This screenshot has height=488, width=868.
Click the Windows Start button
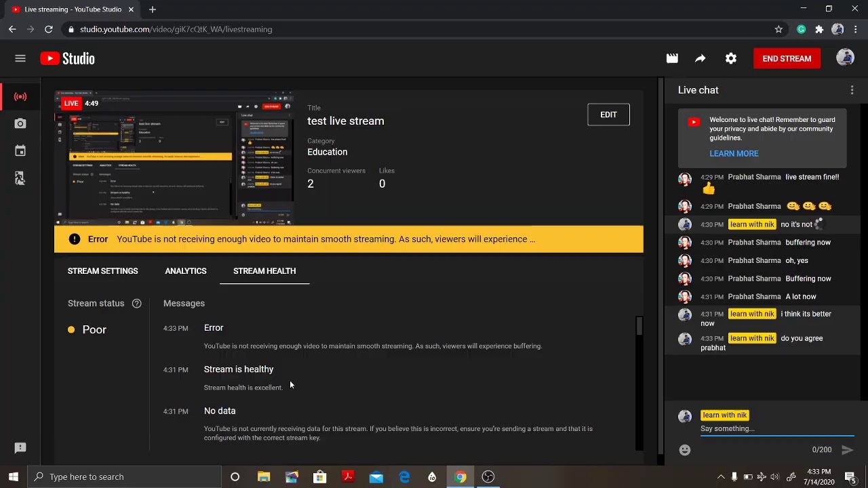point(14,476)
